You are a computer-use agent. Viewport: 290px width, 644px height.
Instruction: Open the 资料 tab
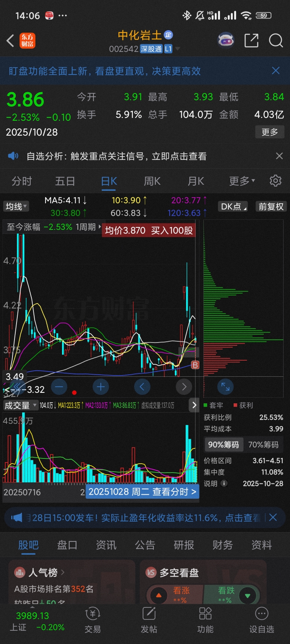click(262, 545)
